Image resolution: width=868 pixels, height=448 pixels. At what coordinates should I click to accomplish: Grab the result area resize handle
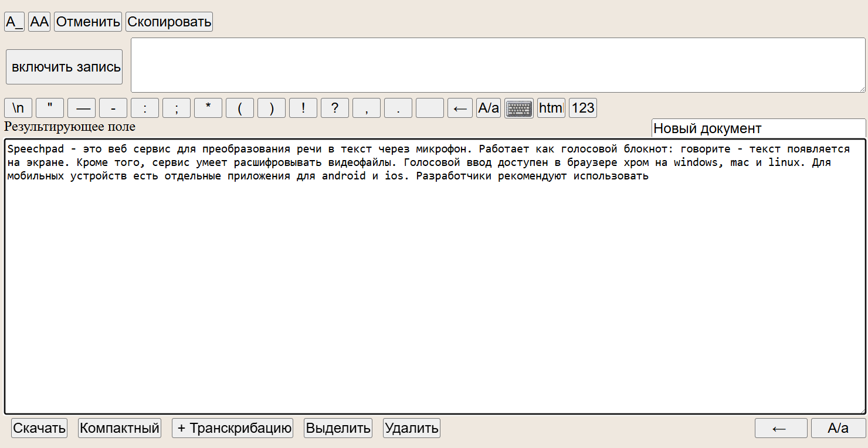click(x=862, y=410)
